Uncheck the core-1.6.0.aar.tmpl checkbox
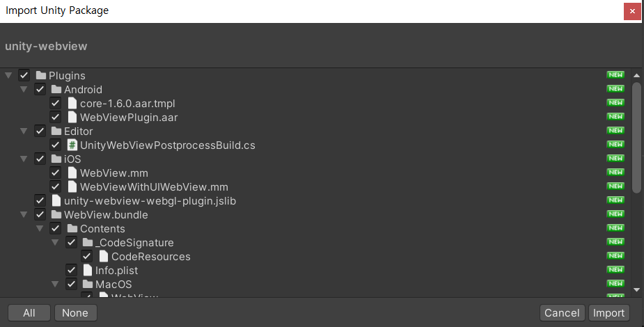 56,103
